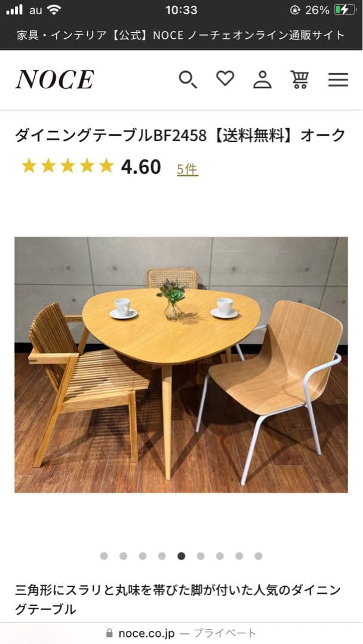Viewport: 363px width, 644px height.
Task: Tap the 4.60 rating score
Action: click(140, 167)
